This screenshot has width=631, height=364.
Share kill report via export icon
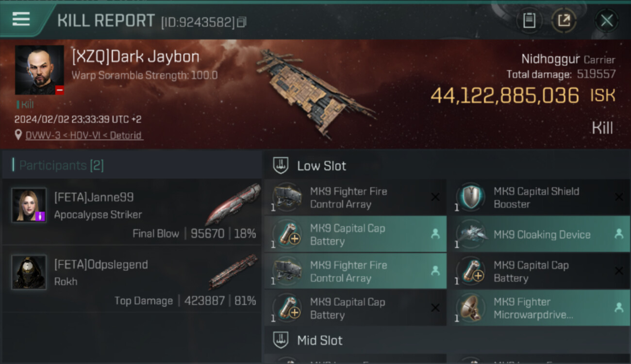(564, 20)
